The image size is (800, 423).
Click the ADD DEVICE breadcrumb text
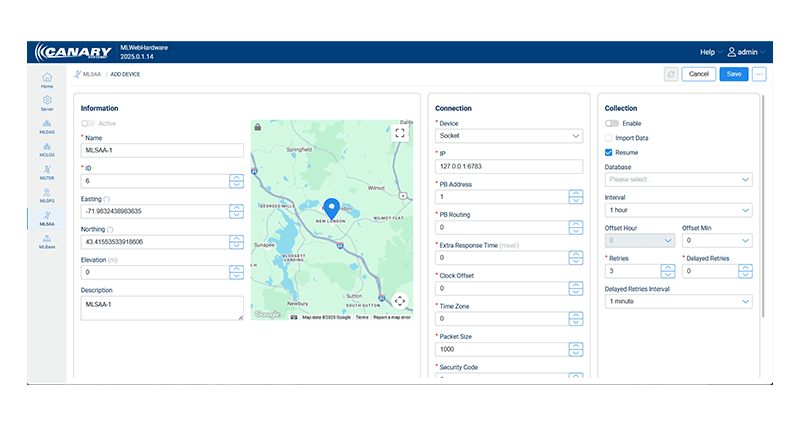coord(125,74)
